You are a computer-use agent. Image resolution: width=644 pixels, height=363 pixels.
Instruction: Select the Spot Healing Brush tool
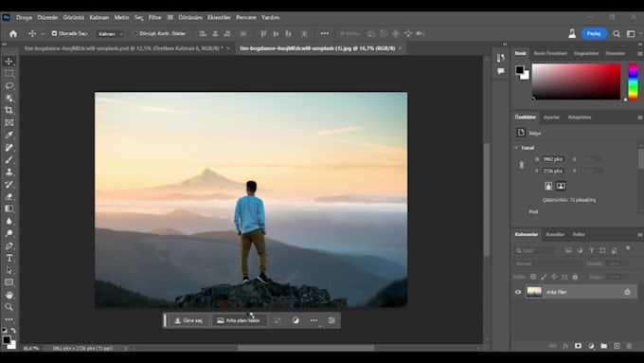pyautogui.click(x=9, y=147)
